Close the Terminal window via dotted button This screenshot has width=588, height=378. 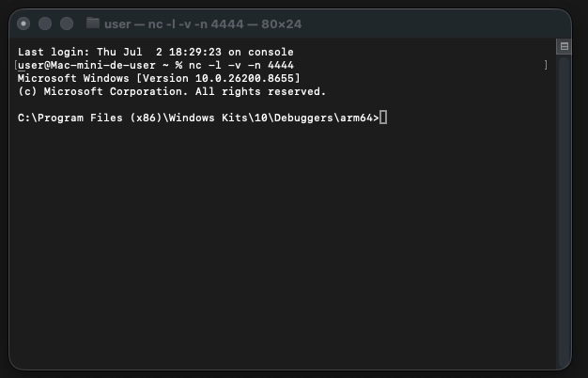pos(23,24)
